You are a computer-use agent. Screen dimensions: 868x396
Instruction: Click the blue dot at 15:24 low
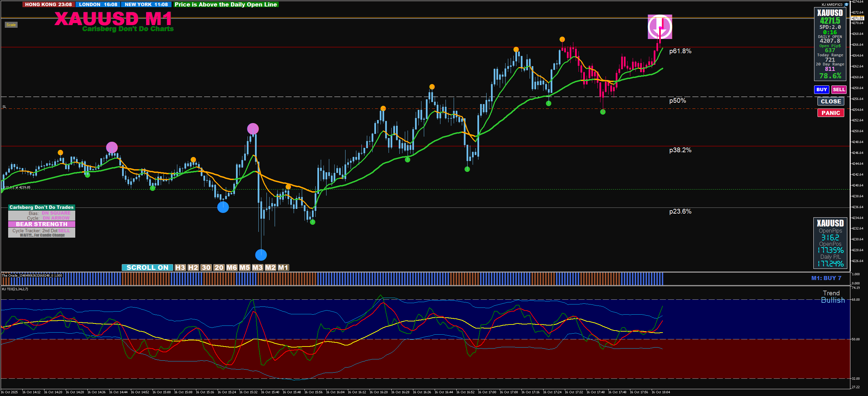tap(223, 207)
